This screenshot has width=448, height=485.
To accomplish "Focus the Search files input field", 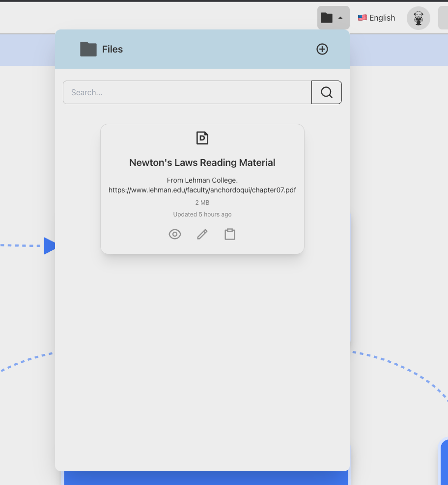I will [x=187, y=92].
